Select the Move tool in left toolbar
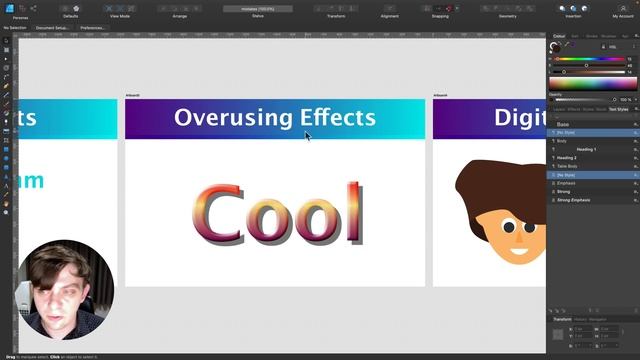Image resolution: width=640 pixels, height=360 pixels. click(6, 41)
